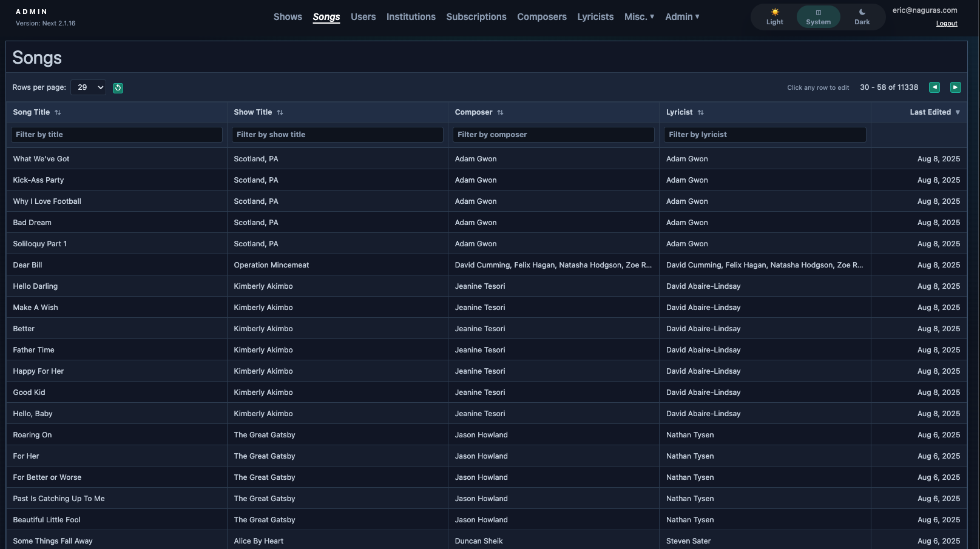Click the Composer column sort arrows
Image resolution: width=980 pixels, height=549 pixels.
click(500, 112)
